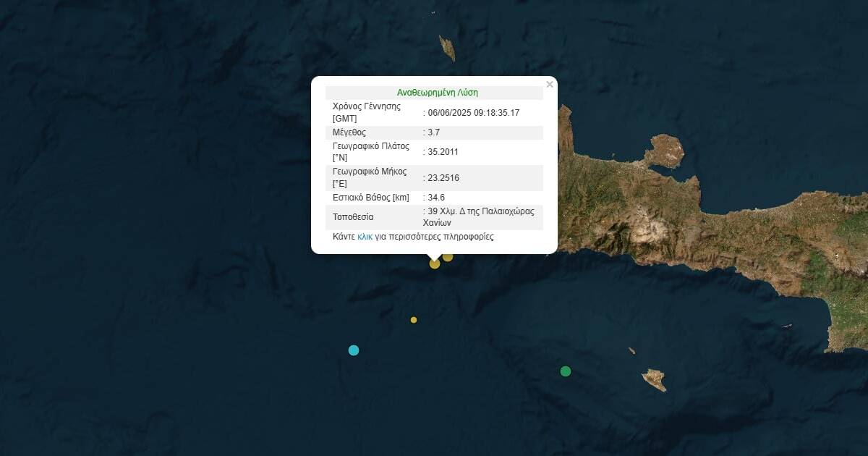Close the earthquake info popup
Image resolution: width=868 pixels, height=456 pixels.
pyautogui.click(x=550, y=85)
